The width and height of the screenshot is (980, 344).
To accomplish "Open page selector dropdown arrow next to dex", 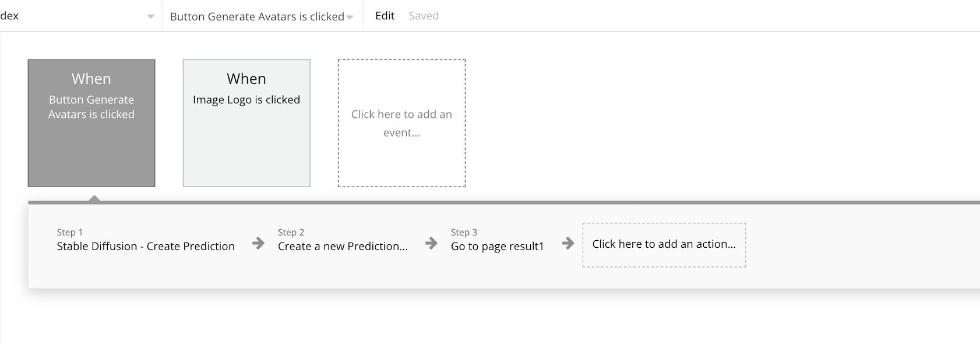I will tap(151, 16).
